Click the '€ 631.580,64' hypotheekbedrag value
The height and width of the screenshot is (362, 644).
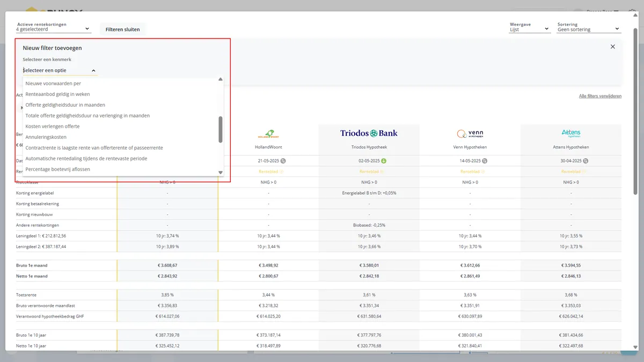(369, 316)
